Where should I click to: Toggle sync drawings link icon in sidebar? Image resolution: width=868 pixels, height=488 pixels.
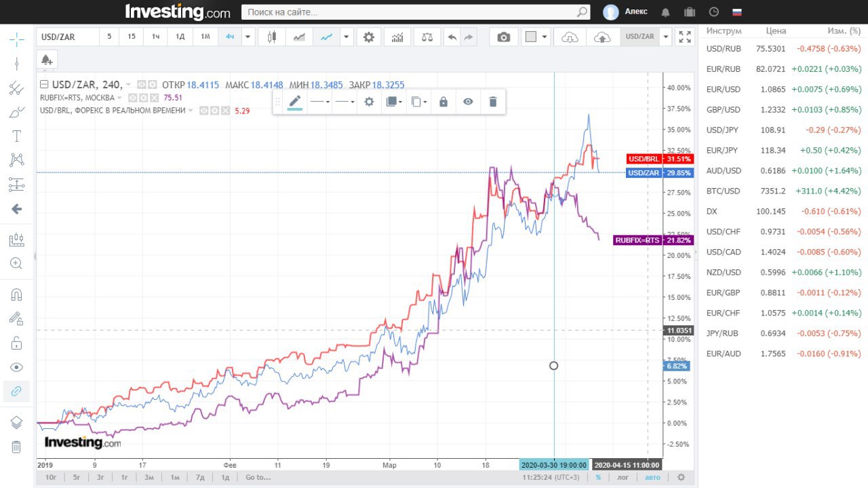click(16, 392)
